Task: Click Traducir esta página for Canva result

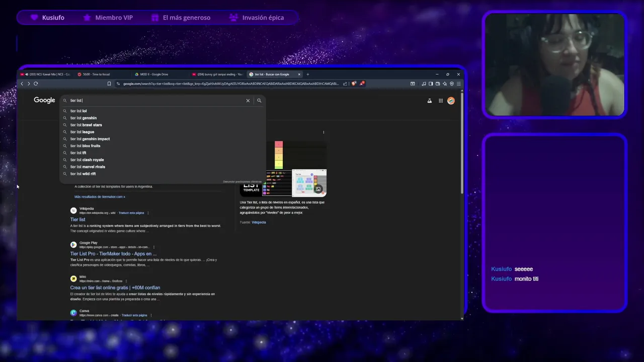Action: pyautogui.click(x=134, y=315)
